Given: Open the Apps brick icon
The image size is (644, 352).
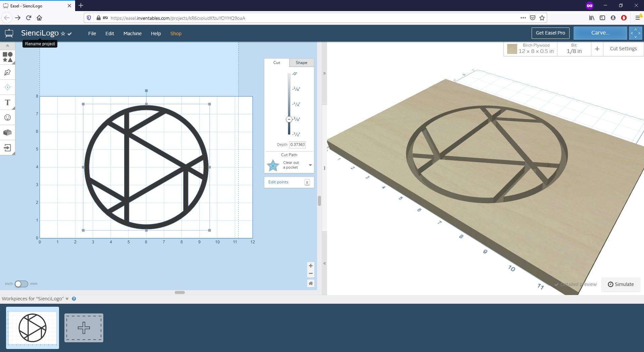Looking at the screenshot, I should 7,133.
